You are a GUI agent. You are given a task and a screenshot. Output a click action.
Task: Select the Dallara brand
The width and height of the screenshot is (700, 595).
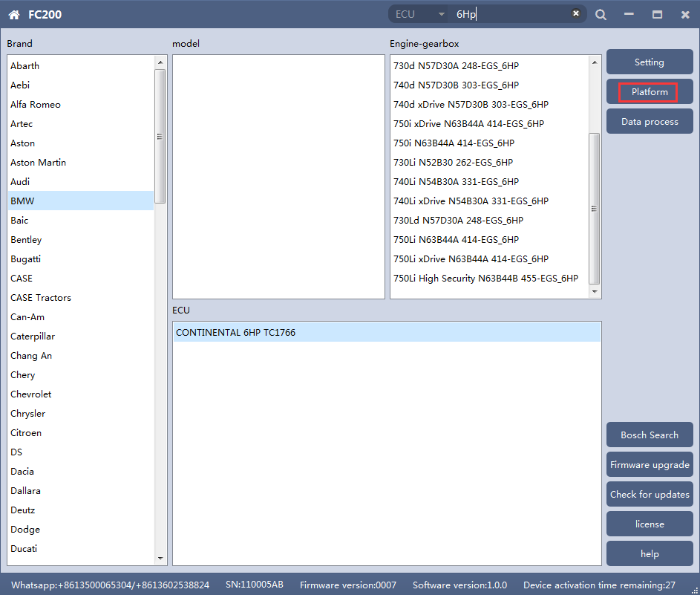81,490
